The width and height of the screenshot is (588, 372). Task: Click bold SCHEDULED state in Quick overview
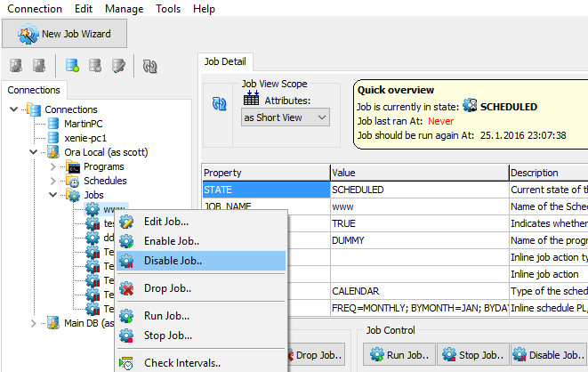click(x=509, y=107)
